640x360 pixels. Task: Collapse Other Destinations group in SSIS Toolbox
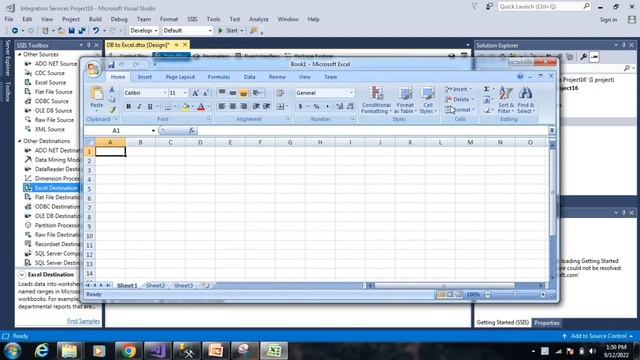point(19,141)
